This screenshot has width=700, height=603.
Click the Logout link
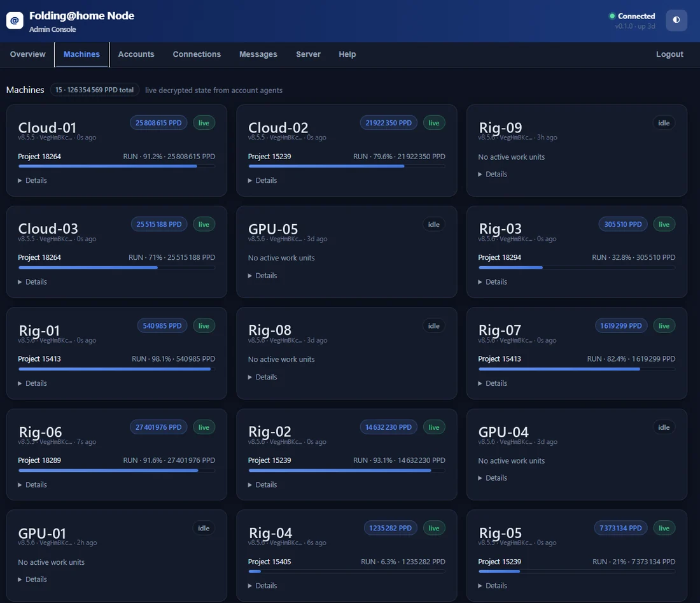[x=669, y=54]
